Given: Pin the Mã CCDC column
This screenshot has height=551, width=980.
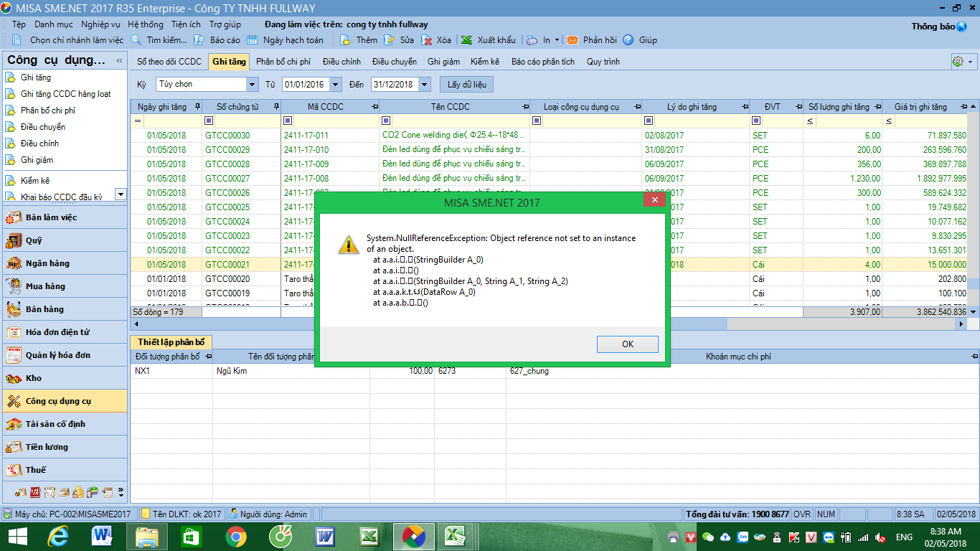Looking at the screenshot, I should point(374,107).
